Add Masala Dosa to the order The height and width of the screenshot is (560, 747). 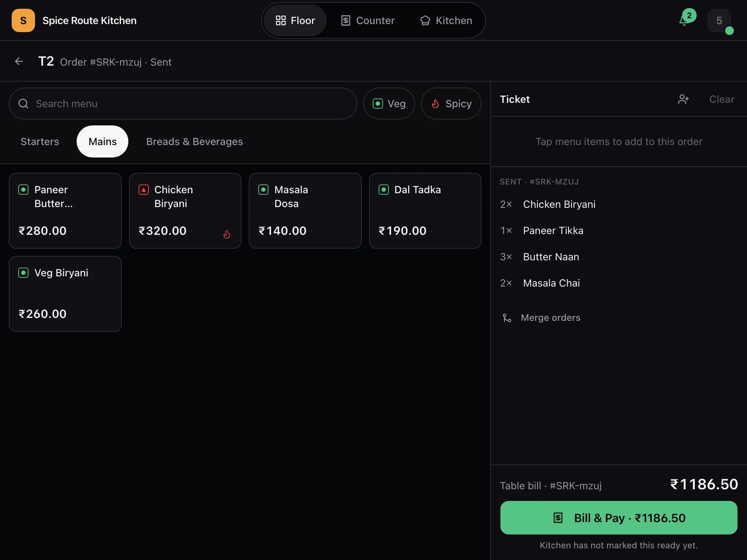(305, 211)
